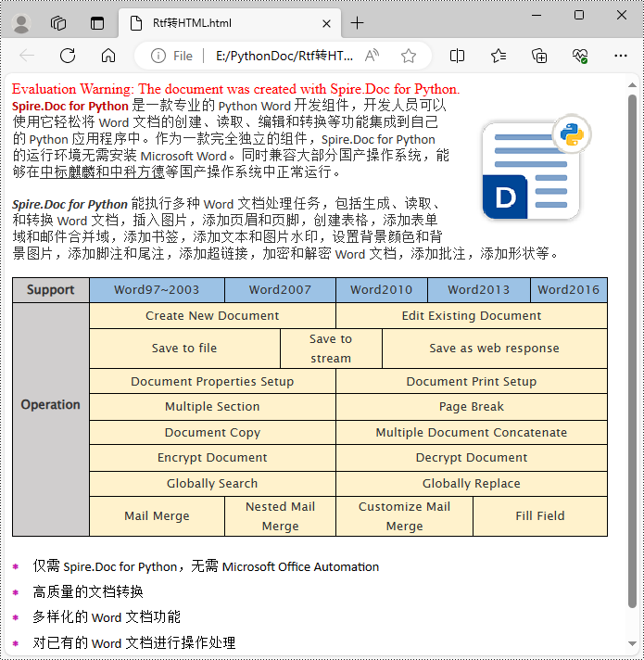Click the page scrollbar down arrow

click(632, 643)
